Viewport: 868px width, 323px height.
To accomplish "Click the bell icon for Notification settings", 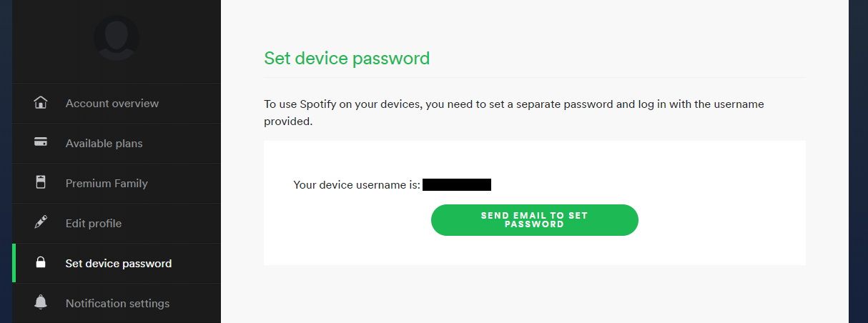I will point(41,303).
